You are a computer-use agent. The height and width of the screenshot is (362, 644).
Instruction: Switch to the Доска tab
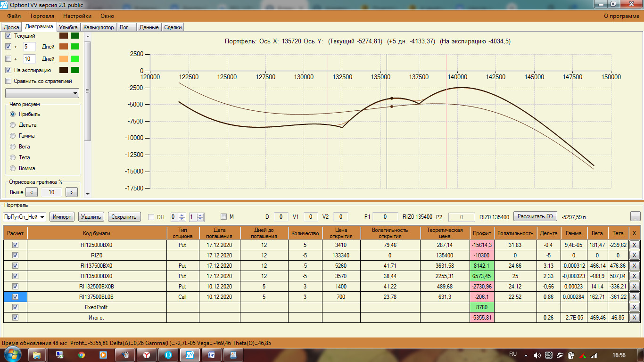tap(11, 27)
